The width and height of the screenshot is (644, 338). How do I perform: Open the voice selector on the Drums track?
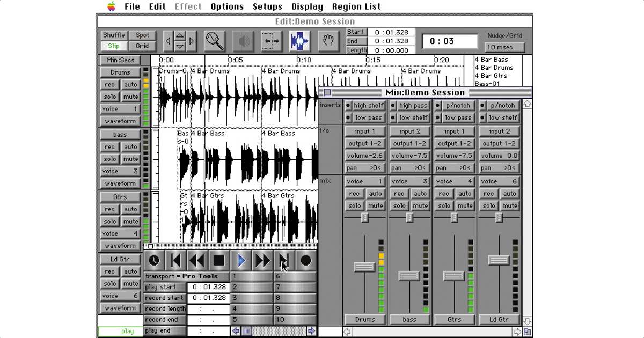(119, 108)
